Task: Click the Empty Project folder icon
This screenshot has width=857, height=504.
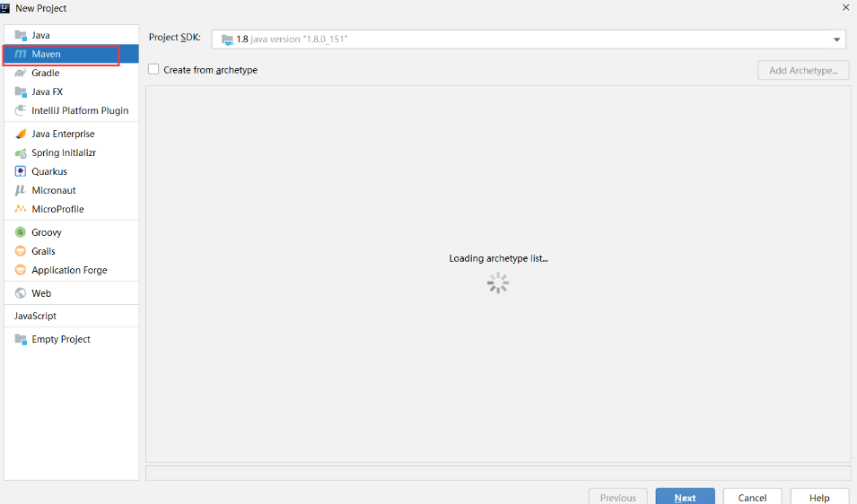Action: click(x=21, y=339)
